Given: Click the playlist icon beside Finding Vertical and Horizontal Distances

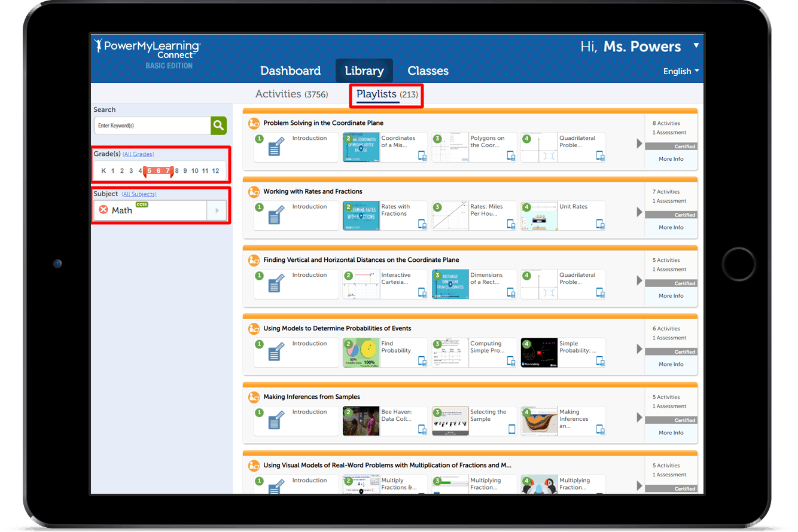Looking at the screenshot, I should coord(254,260).
